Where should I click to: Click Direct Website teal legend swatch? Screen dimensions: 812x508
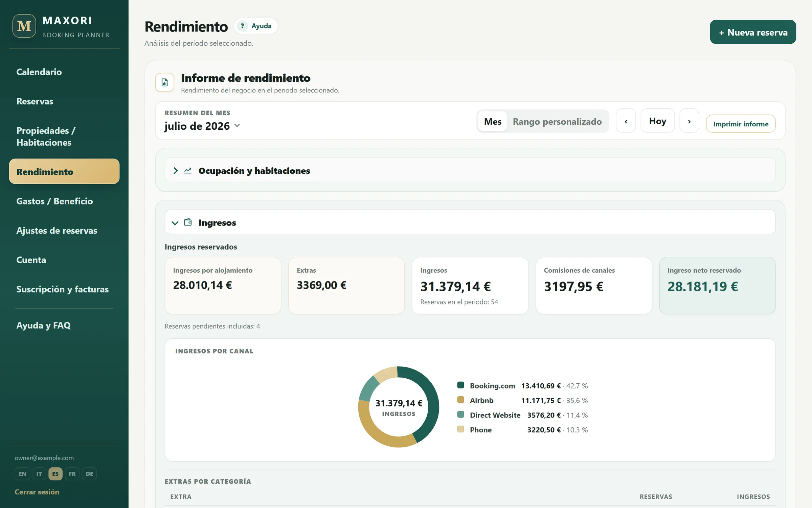pyautogui.click(x=460, y=414)
